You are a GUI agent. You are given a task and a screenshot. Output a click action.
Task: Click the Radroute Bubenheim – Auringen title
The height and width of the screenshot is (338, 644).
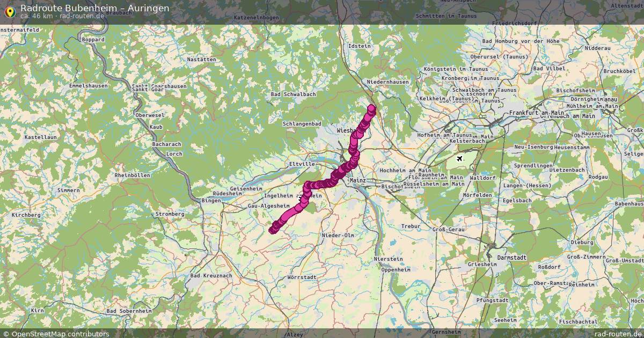(x=94, y=8)
